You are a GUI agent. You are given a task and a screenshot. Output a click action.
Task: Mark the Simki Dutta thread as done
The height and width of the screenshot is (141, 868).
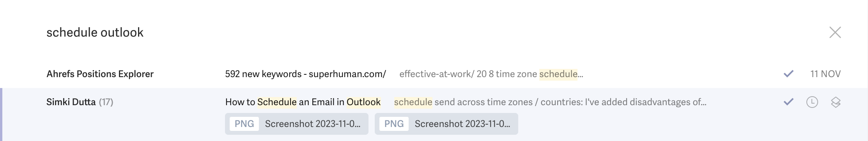point(788,102)
